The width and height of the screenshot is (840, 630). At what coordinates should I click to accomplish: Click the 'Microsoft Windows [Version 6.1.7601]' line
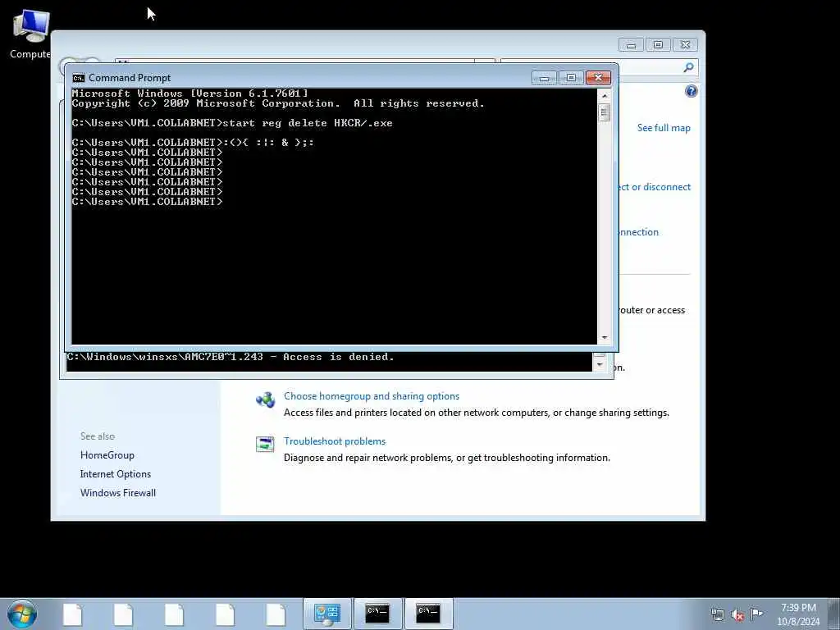(x=190, y=94)
